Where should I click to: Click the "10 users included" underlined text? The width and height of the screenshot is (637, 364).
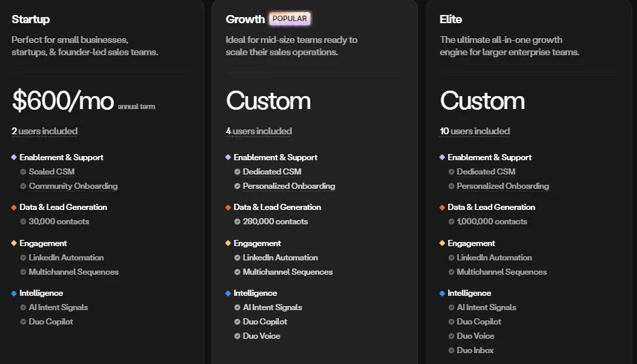(475, 131)
